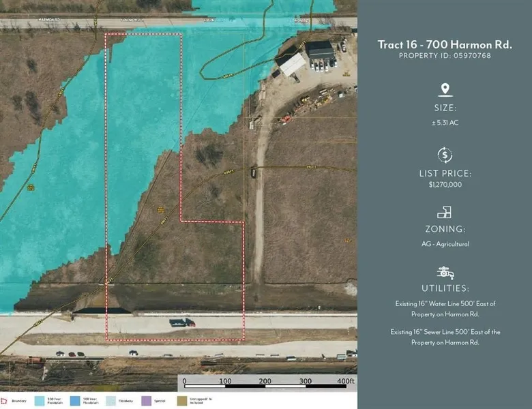Viewport: 532px width, 409px height.
Task: Select the olive Unmapped legend swatch
Action: tap(181, 401)
